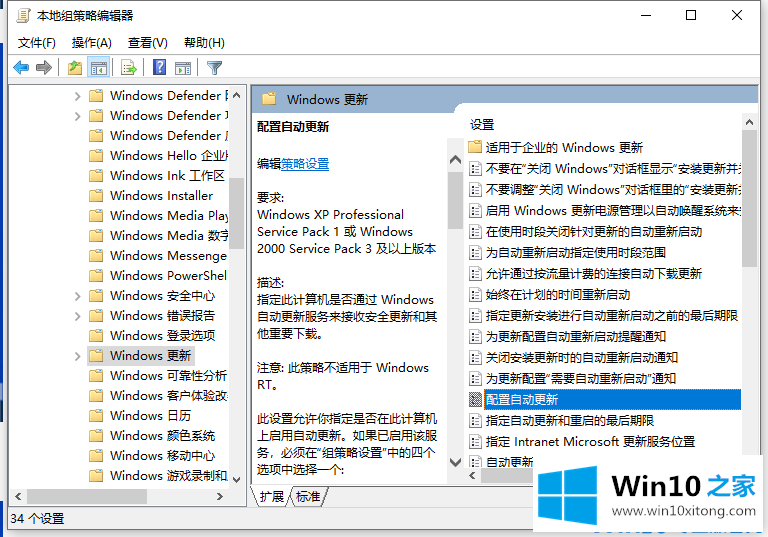Click the Forward arrow toolbar icon
768x537 pixels.
pyautogui.click(x=44, y=68)
